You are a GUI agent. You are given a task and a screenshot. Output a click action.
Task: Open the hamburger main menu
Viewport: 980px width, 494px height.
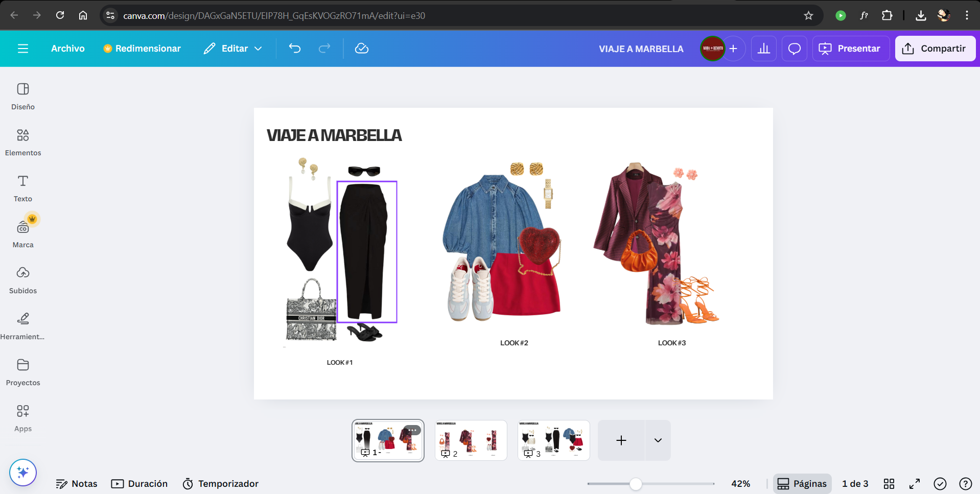23,49
